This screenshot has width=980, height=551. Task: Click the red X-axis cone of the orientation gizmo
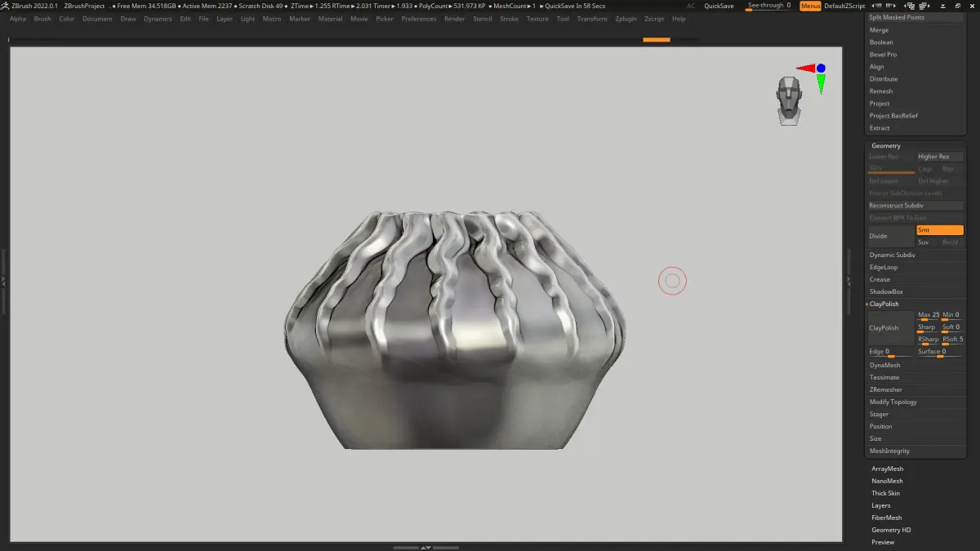pyautogui.click(x=806, y=69)
